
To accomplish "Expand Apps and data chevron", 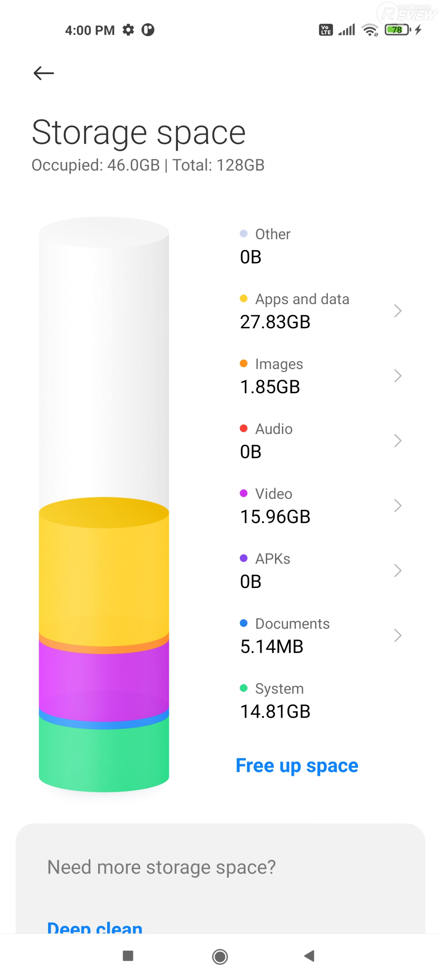I will point(398,311).
